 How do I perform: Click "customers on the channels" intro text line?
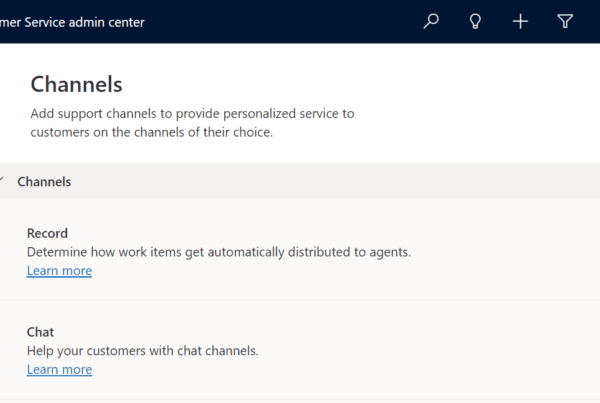pyautogui.click(x=150, y=132)
